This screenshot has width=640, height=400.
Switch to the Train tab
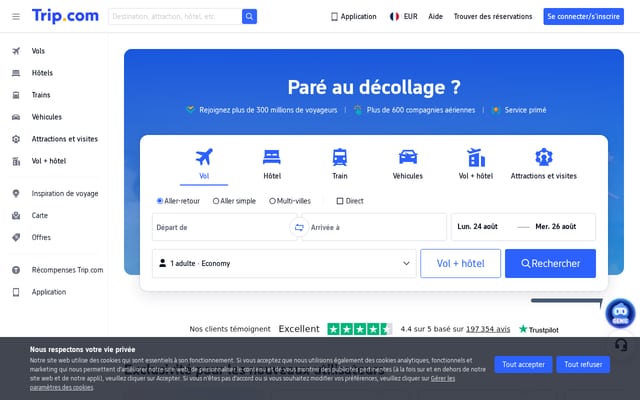click(340, 164)
